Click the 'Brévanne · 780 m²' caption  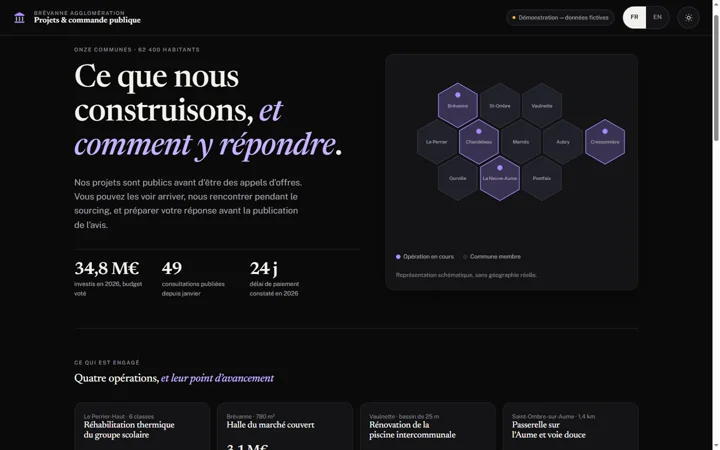[x=250, y=416]
